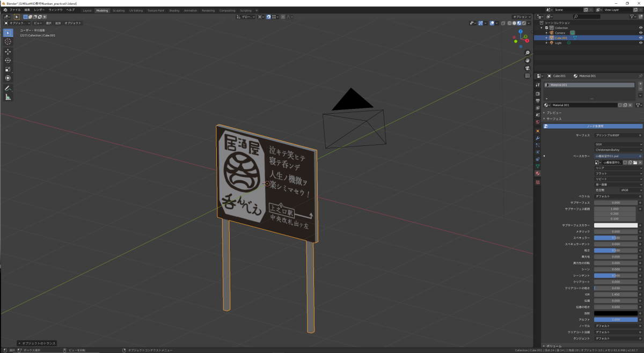This screenshot has height=353, width=644.
Task: Uncheck the Collection exclude checkbox
Action: pos(546,27)
